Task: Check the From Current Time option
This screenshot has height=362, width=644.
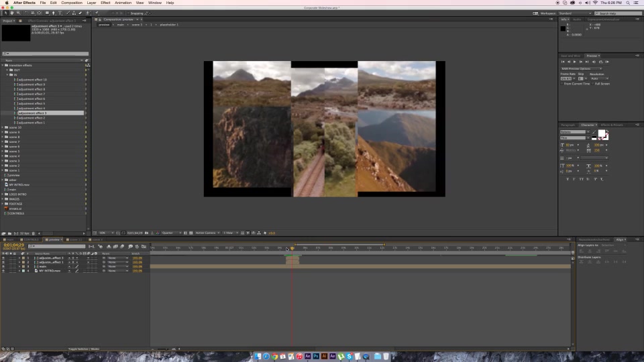Action: [x=562, y=84]
